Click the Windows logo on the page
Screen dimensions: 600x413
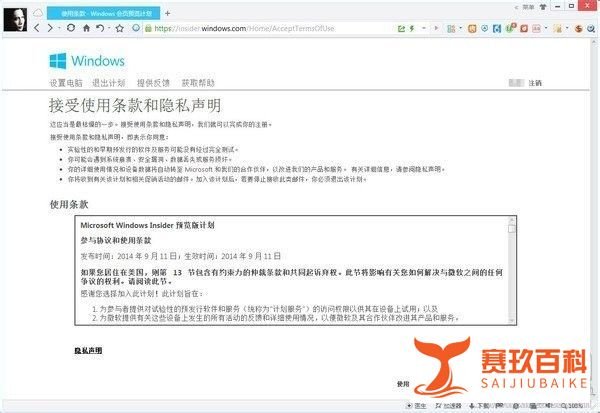tap(87, 61)
